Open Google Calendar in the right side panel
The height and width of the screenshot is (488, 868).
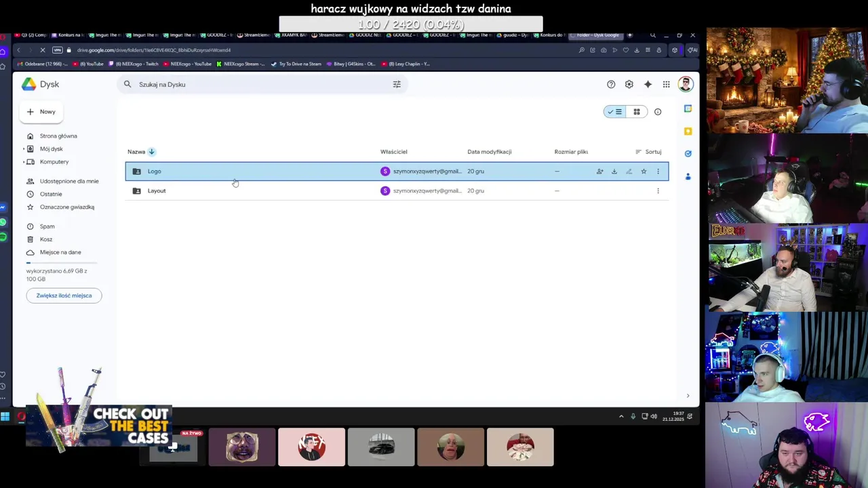(x=688, y=108)
